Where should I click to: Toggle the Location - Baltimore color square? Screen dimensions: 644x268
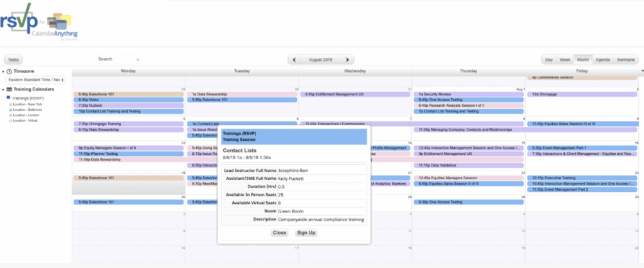click(10, 109)
